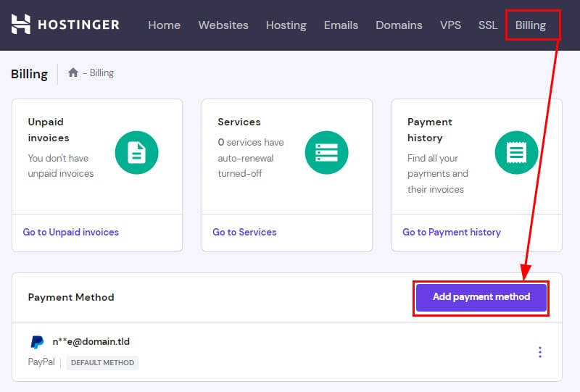Select the Emails navigation item
The image size is (580, 392).
(x=341, y=25)
